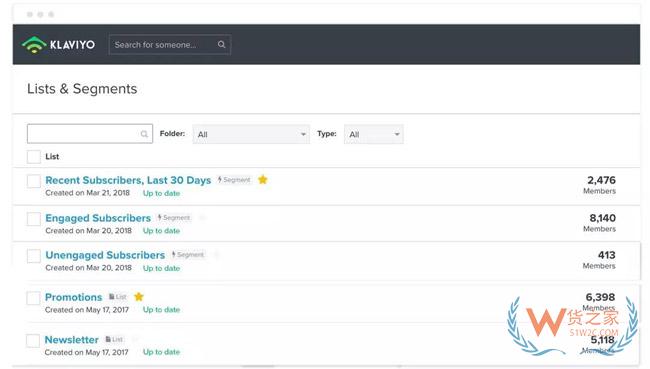650x369 pixels.
Task: Click 'Created on Mar 21, 2018' text
Action: [87, 193]
